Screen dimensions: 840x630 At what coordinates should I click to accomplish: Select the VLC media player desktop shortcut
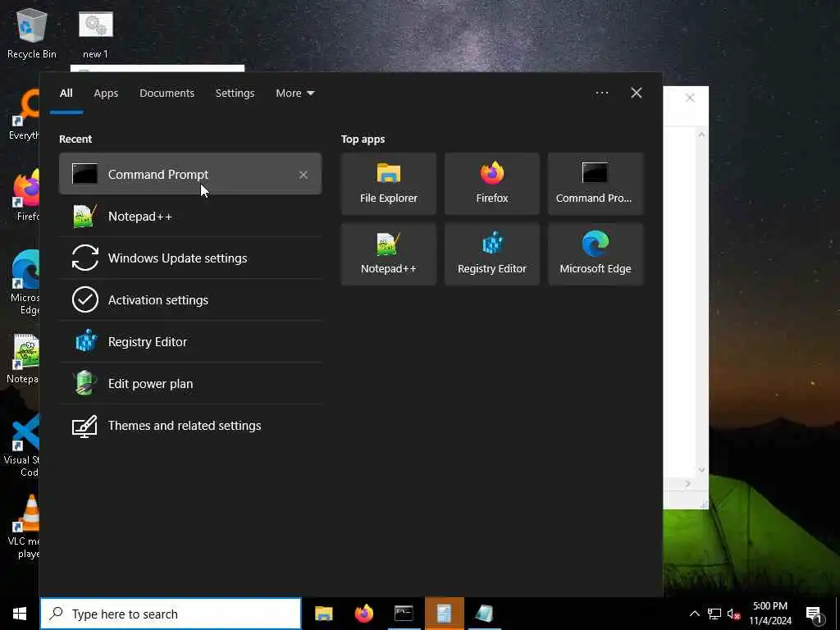24,527
